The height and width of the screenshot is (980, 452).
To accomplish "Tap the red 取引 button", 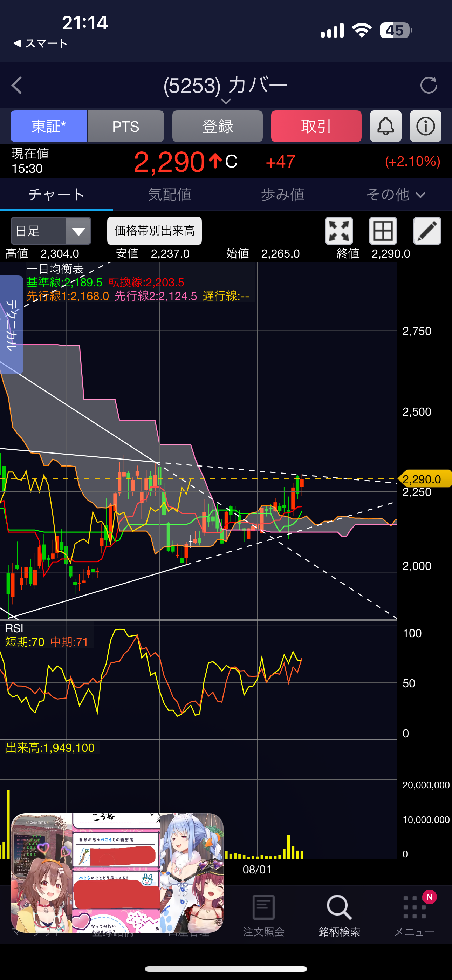I will tap(316, 126).
